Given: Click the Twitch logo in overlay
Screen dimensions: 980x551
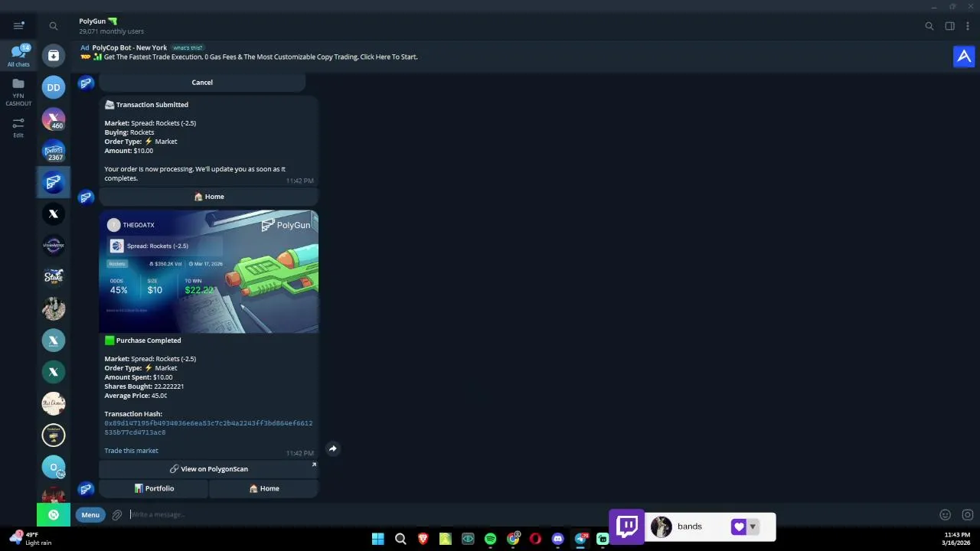Looking at the screenshot, I should [x=628, y=527].
